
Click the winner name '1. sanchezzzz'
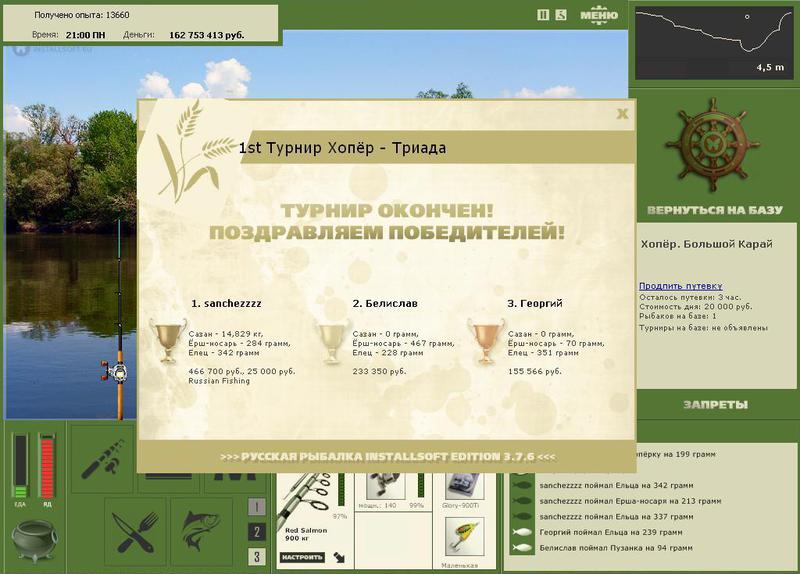point(226,304)
